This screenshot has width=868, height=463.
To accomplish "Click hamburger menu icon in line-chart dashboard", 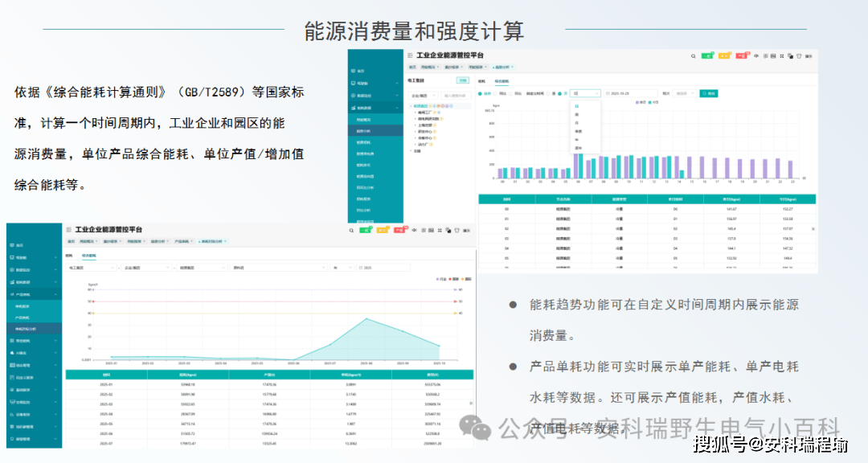I will pyautogui.click(x=68, y=229).
